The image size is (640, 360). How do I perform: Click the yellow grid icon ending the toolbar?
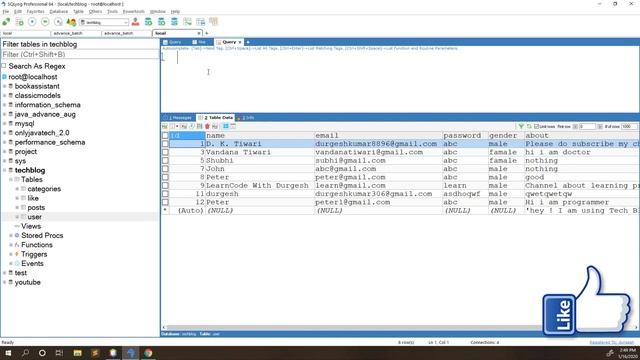pyautogui.click(x=213, y=22)
